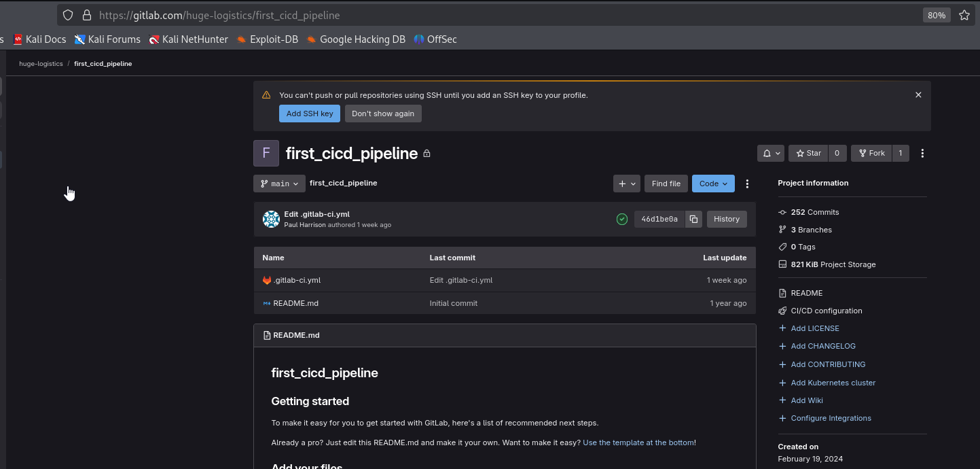Image resolution: width=980 pixels, height=469 pixels.
Task: Star the project
Action: 808,154
